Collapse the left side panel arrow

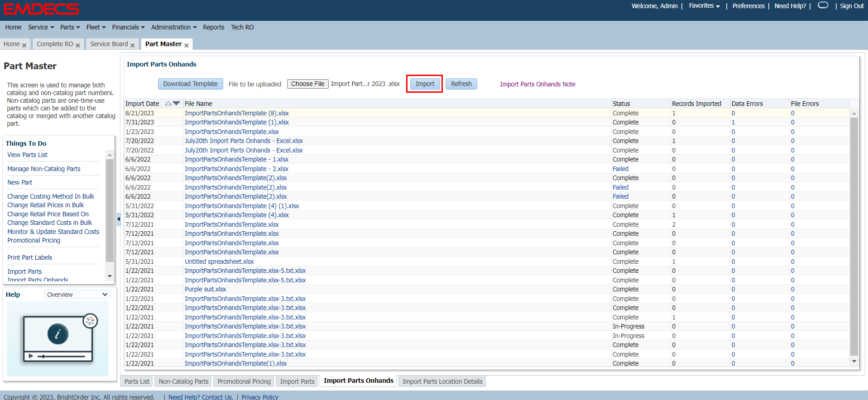click(119, 219)
